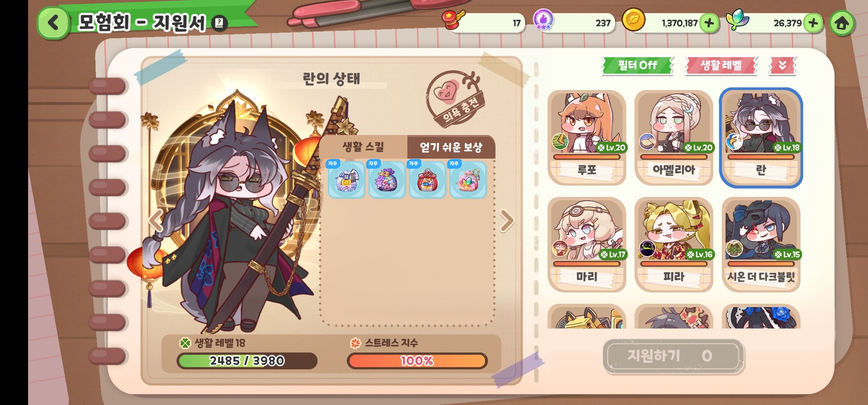The image size is (868, 405).
Task: Select the red gift pouch reward
Action: 427,179
